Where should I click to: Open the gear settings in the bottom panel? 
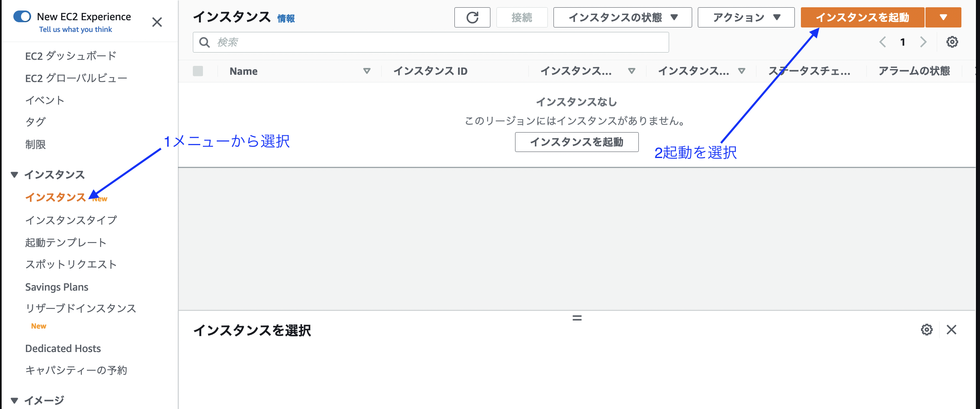(x=927, y=330)
